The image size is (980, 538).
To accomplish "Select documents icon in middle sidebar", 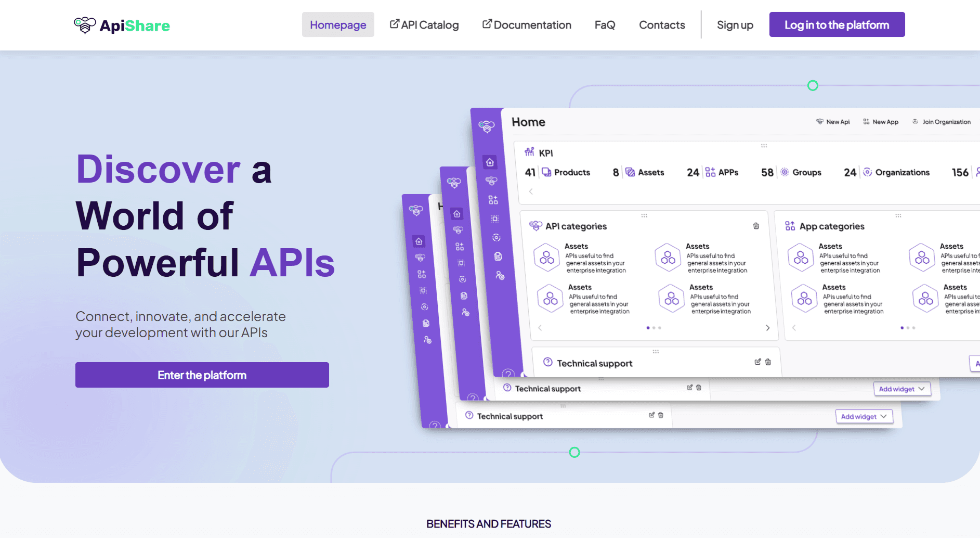I will coord(464,296).
